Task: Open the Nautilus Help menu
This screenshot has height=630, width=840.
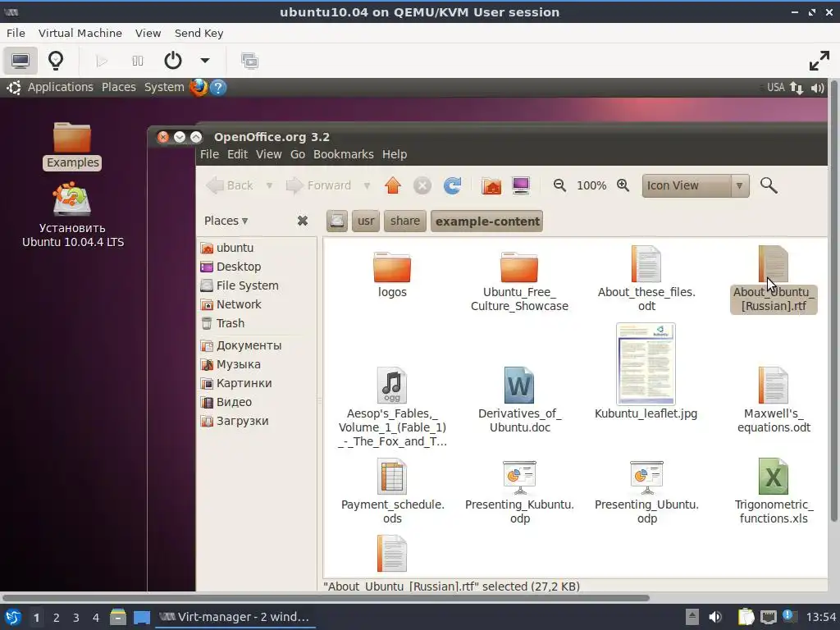Action: 395,154
